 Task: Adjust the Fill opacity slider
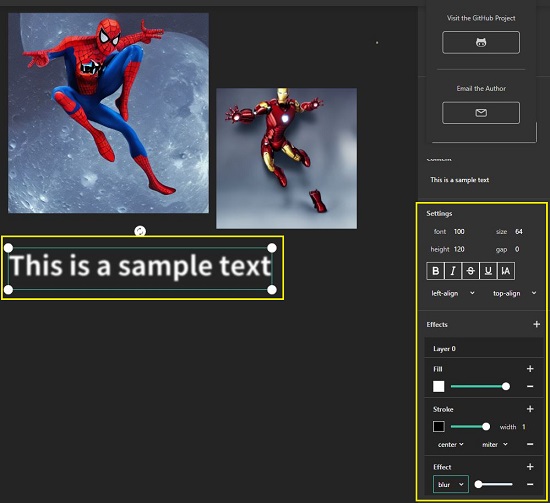point(480,387)
